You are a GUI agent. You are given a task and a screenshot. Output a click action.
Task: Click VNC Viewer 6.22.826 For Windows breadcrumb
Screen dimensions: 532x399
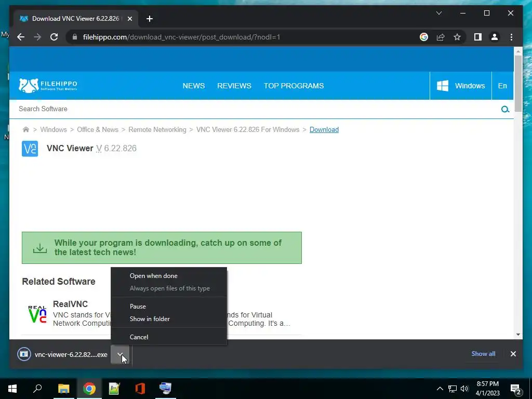248,129
